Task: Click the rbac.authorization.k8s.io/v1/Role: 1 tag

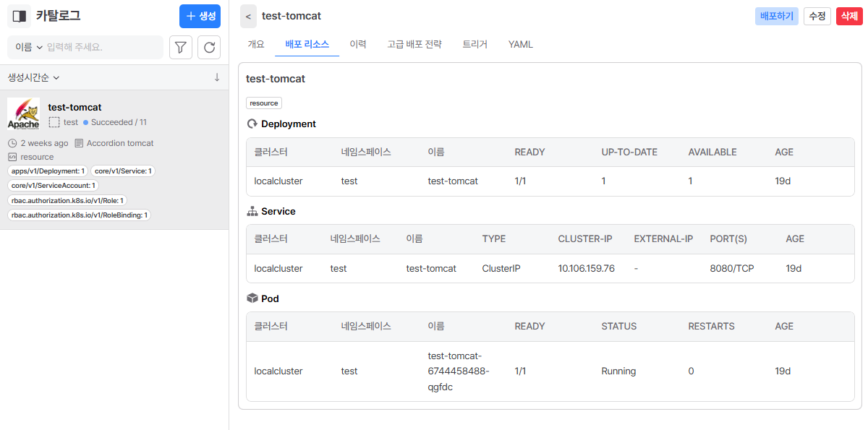Action: coord(68,200)
